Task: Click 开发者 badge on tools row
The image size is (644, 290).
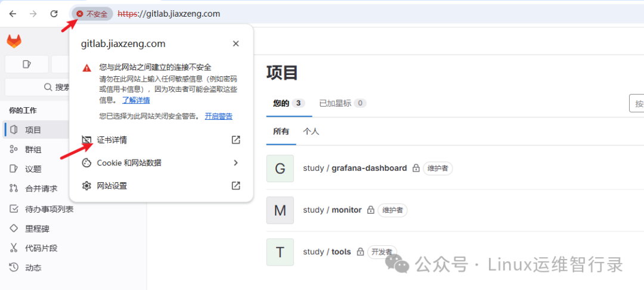Action: [382, 251]
